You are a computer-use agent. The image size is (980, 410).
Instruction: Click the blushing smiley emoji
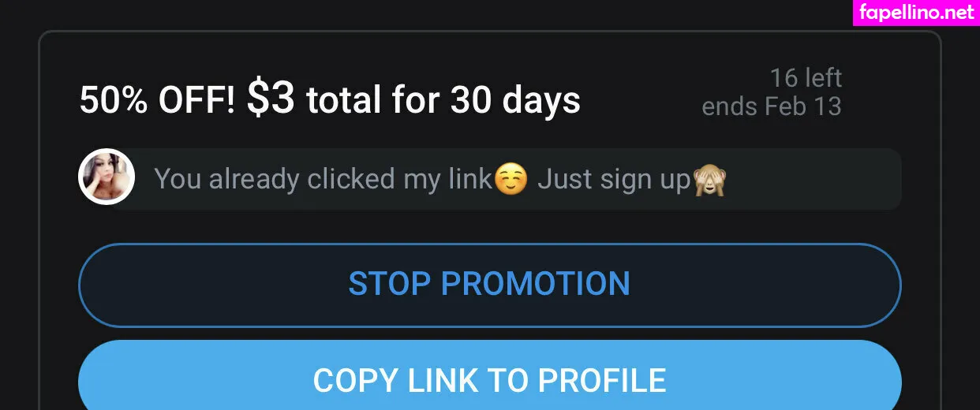511,178
